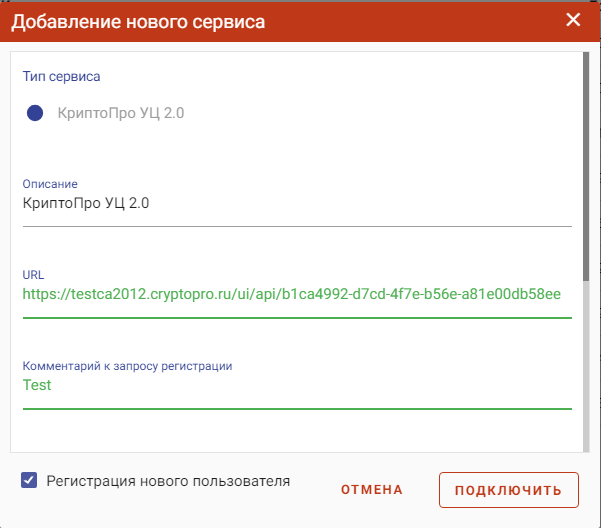Click the Тип сервиса section heading
This screenshot has width=601, height=528.
click(x=61, y=76)
